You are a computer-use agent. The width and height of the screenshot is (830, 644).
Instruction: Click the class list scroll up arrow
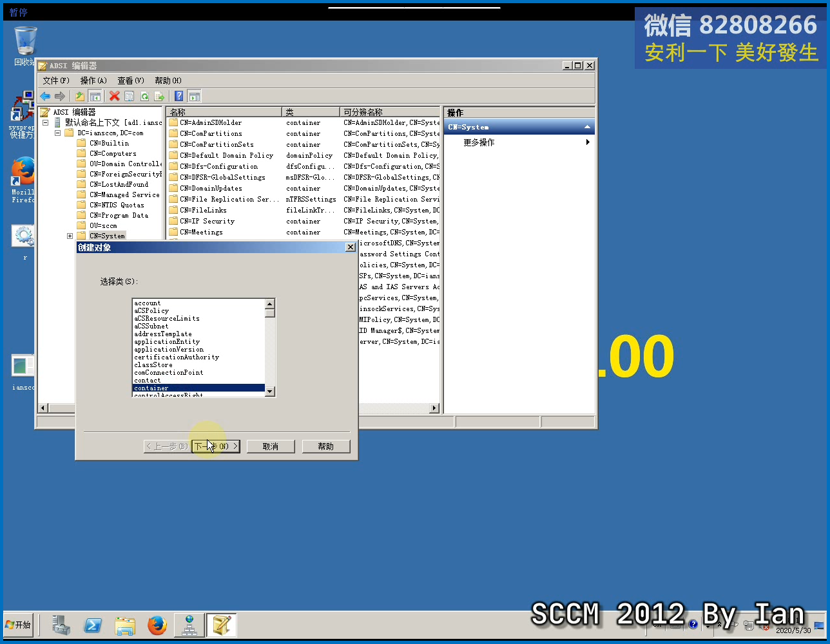pyautogui.click(x=270, y=304)
